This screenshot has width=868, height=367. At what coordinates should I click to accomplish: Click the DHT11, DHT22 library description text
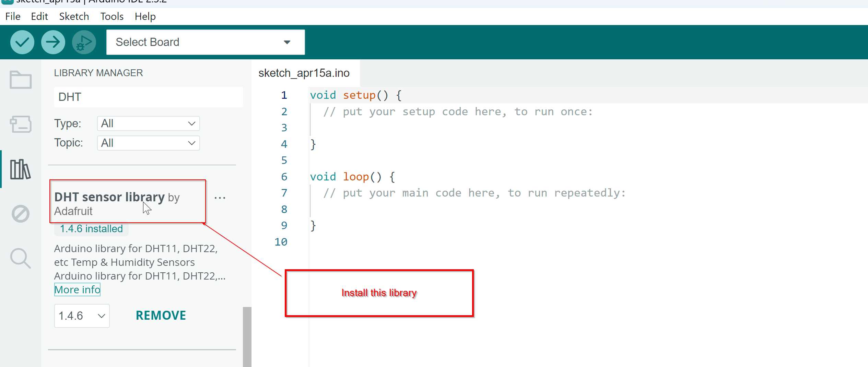(x=140, y=262)
